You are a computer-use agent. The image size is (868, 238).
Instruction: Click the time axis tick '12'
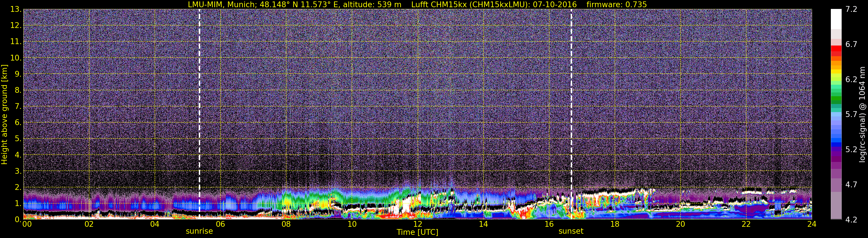pyautogui.click(x=417, y=224)
